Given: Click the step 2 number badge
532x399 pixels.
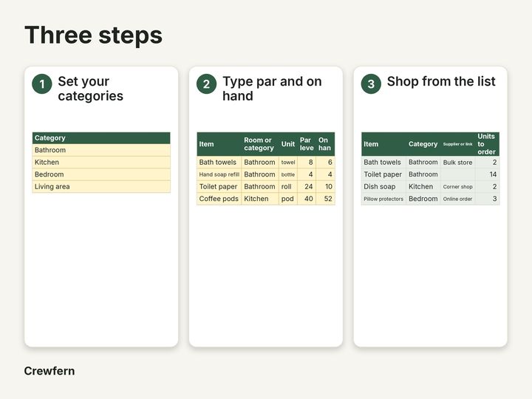Looking at the screenshot, I should coord(206,83).
